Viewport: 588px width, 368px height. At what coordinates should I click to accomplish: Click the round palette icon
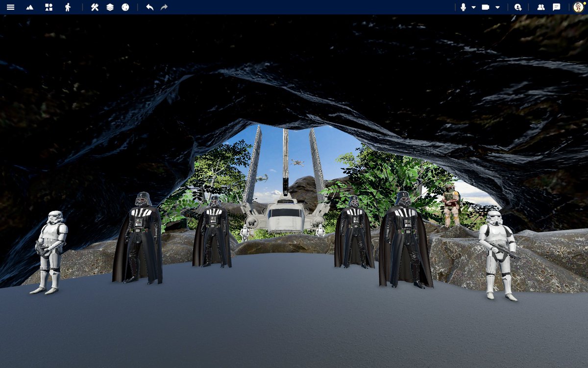point(125,7)
